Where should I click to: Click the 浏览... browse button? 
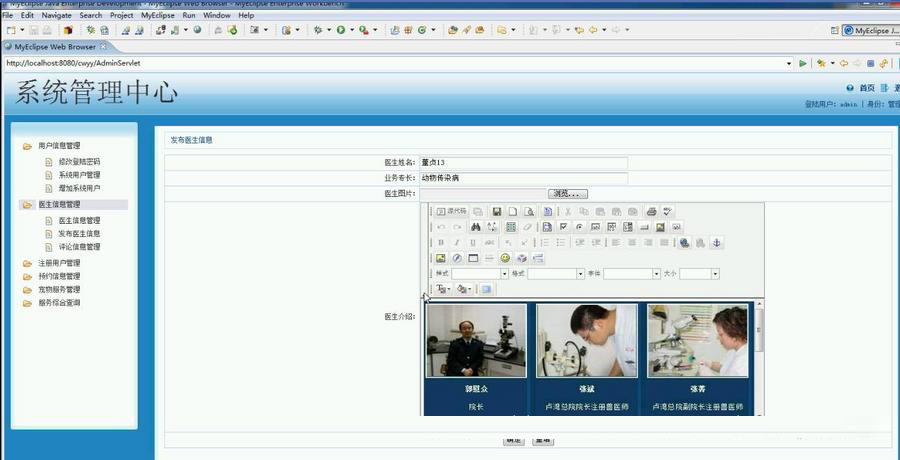click(x=567, y=194)
